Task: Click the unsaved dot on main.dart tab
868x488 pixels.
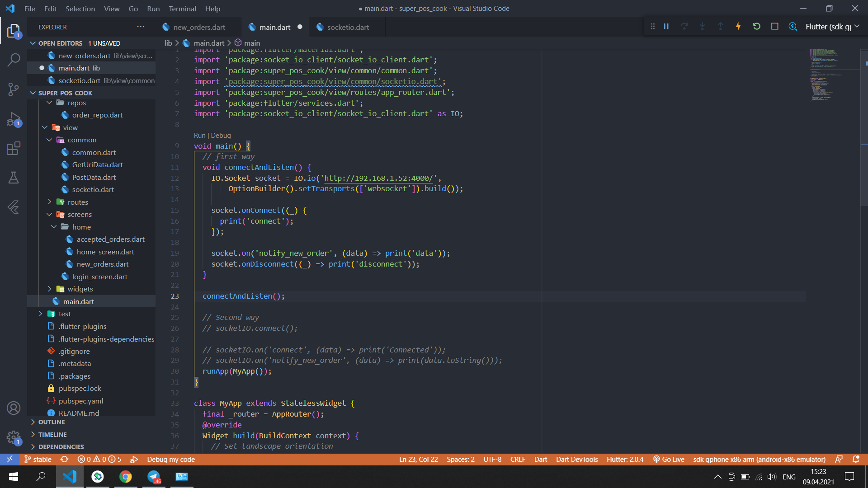Action: (x=300, y=27)
